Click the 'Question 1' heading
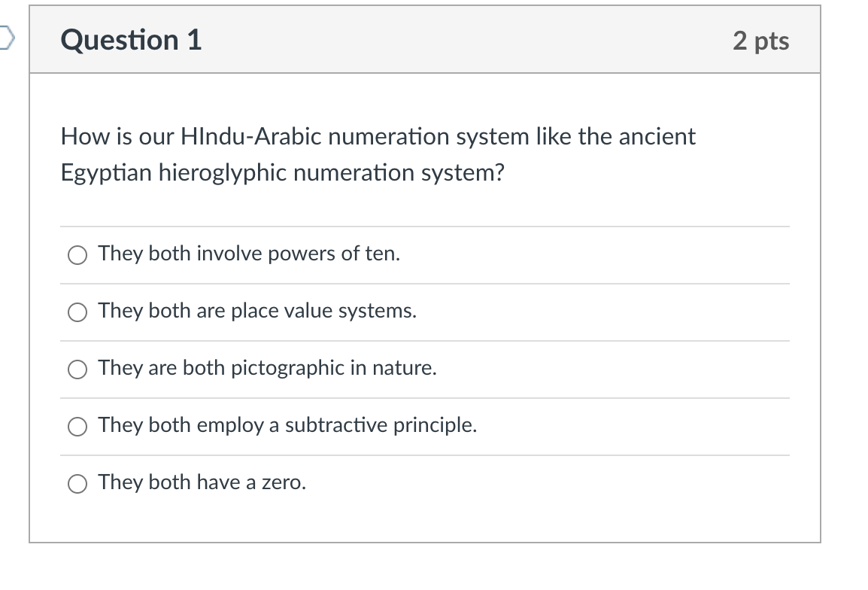Viewport: 868px width, 590px height. [132, 40]
